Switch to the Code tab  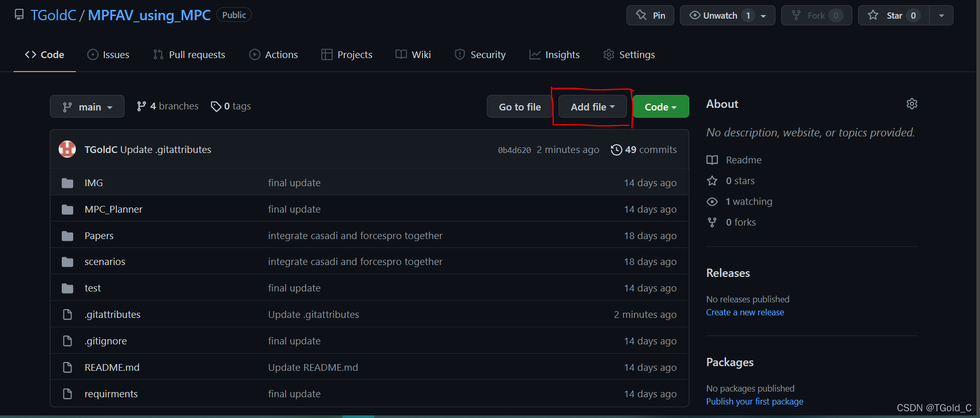(x=45, y=54)
